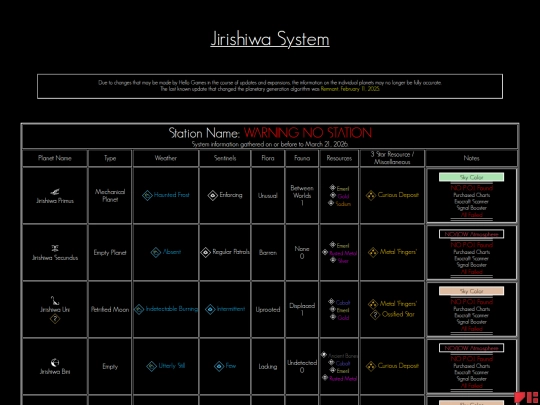
Task: Click the Jirishiwa Primus planet glyph icon
Action: (55, 192)
